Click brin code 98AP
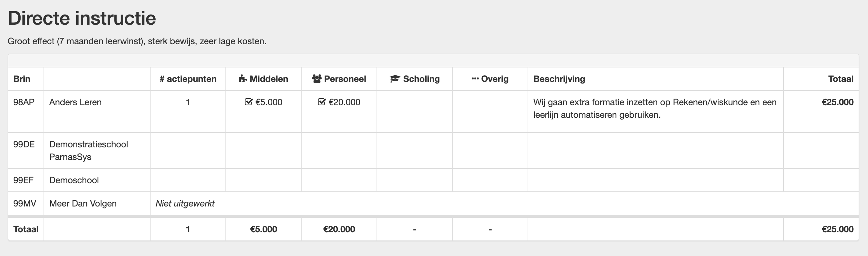868x256 pixels. (x=24, y=102)
